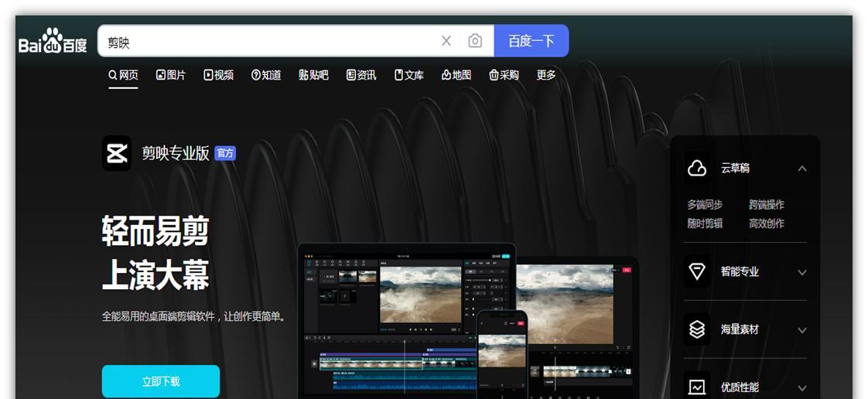Select the 采购 tab
The width and height of the screenshot is (868, 399).
[x=504, y=75]
